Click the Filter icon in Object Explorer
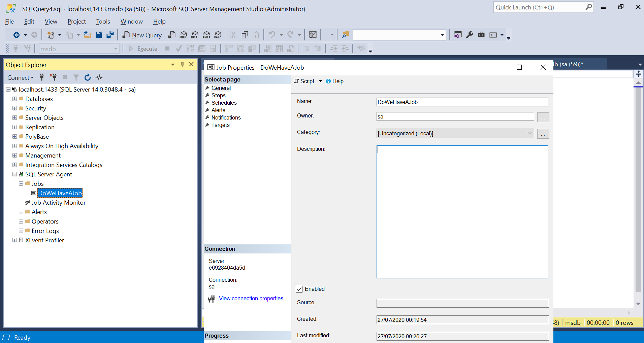Viewport: 644px width, 343px height. coord(76,77)
